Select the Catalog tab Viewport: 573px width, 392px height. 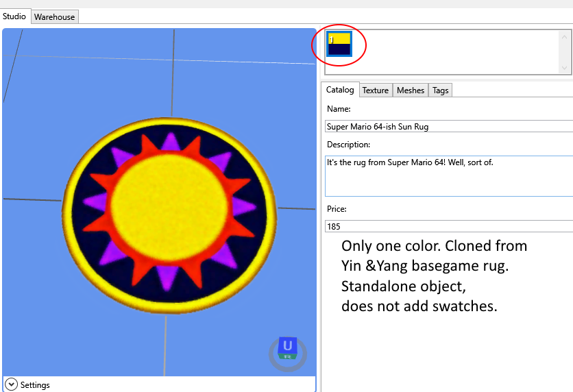tap(340, 90)
